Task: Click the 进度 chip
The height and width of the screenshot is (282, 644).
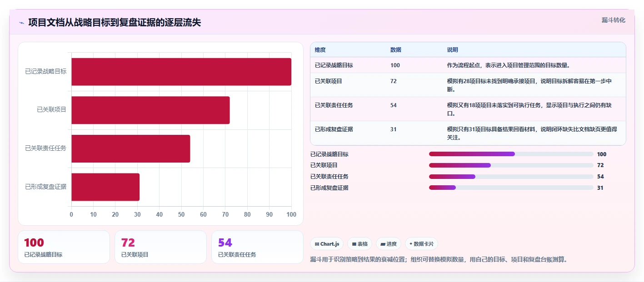Action: 388,244
